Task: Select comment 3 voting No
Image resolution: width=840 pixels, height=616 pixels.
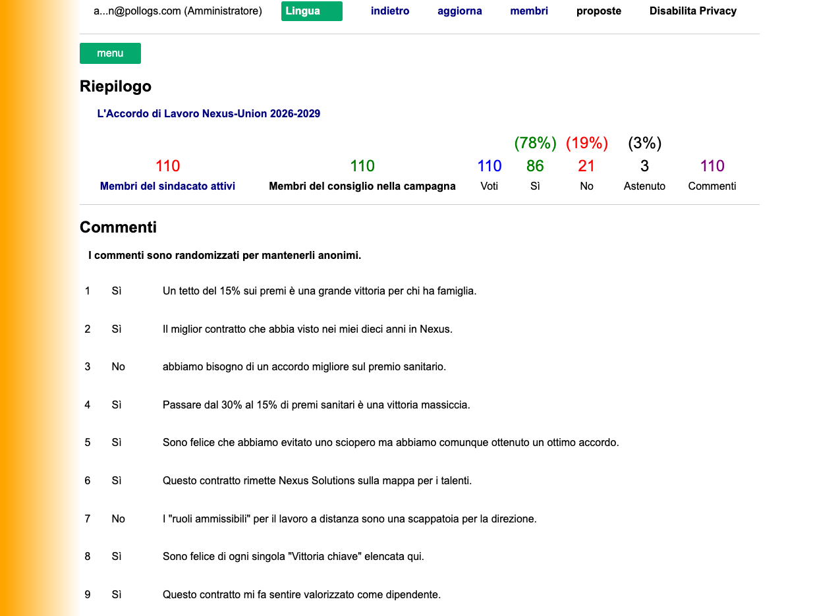Action: tap(119, 366)
